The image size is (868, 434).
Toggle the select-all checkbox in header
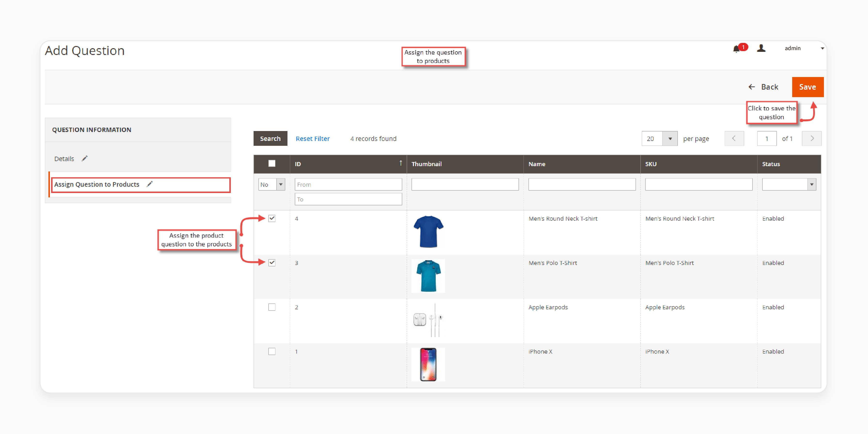271,163
